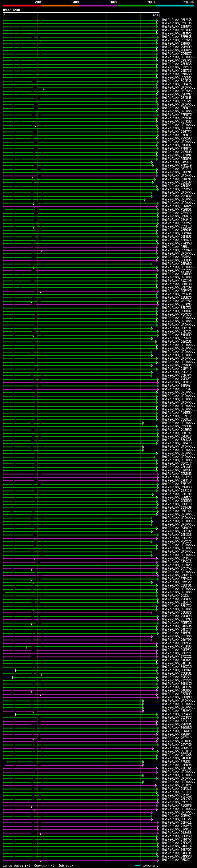Open hit UniRef100_B9HRF0 label
The image size is (197, 868).
coord(176,26)
